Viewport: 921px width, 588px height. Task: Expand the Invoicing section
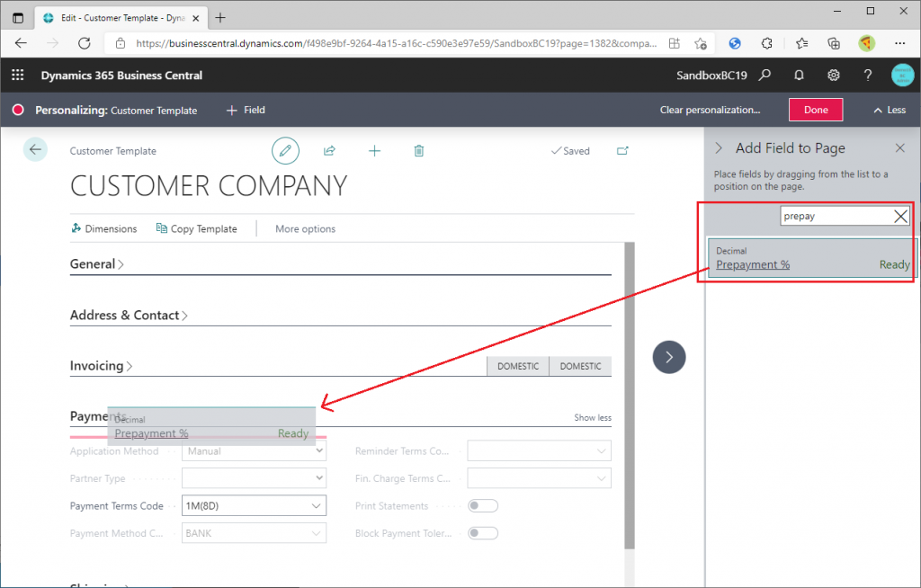101,365
